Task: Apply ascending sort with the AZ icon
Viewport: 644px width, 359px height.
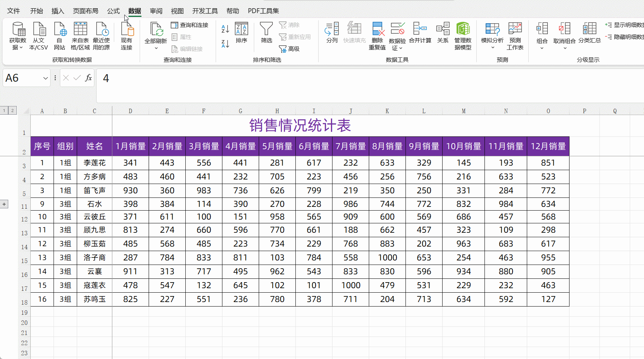Action: point(225,28)
